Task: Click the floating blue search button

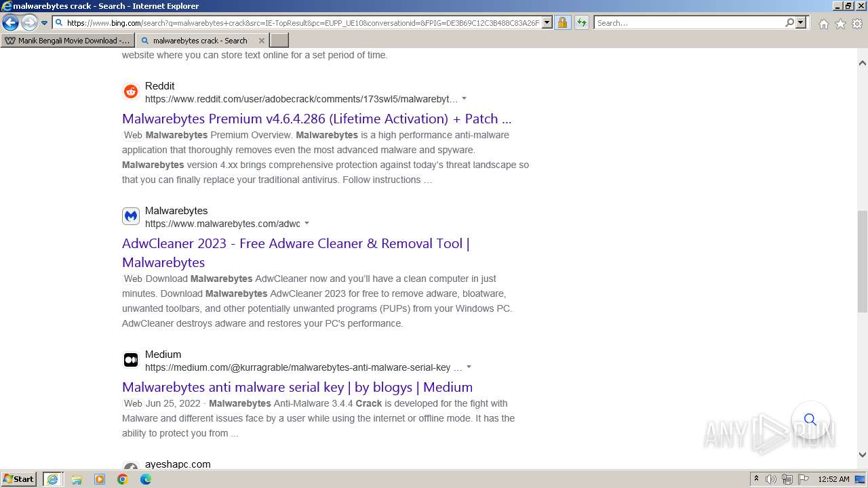Action: tap(810, 420)
